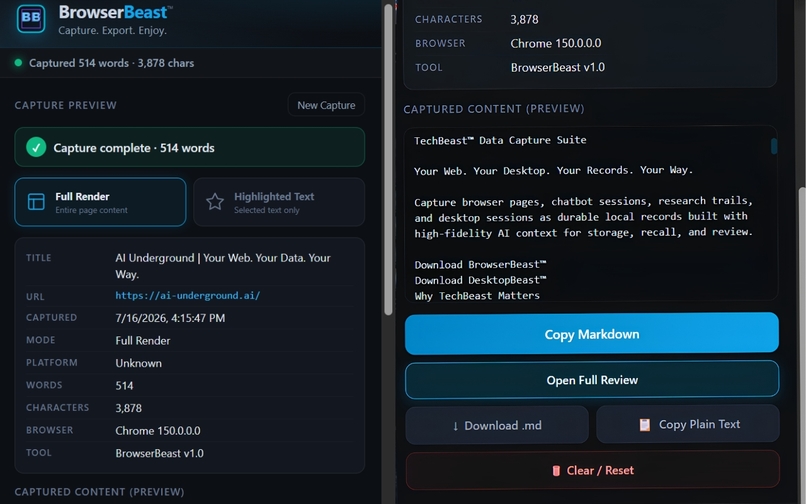
Task: Click the 'TechBeast™ Data Capture Suite' line
Action: coord(500,140)
